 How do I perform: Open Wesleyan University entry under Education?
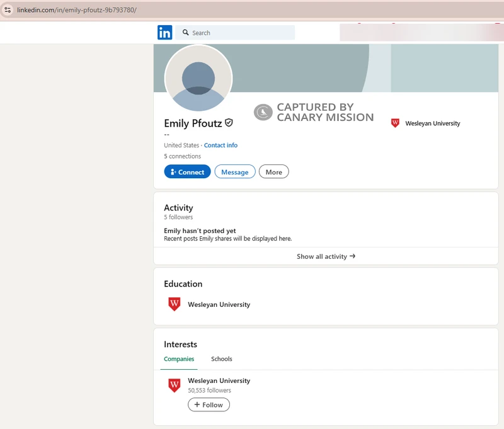[x=219, y=304]
